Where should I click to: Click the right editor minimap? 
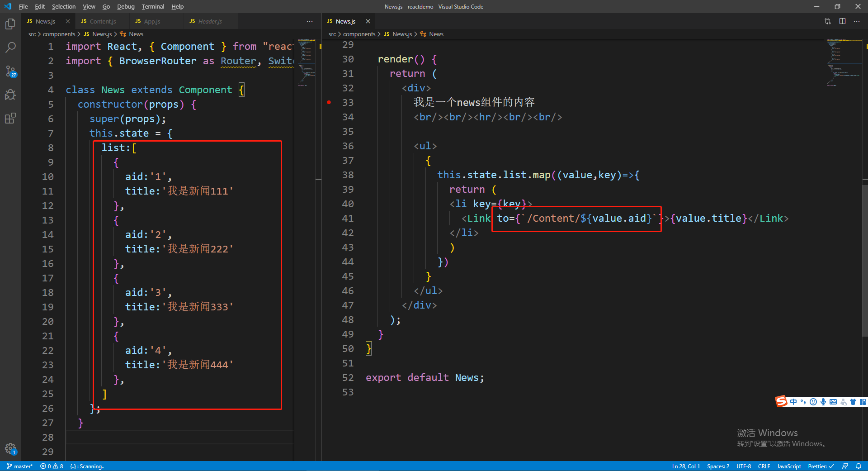[844, 62]
